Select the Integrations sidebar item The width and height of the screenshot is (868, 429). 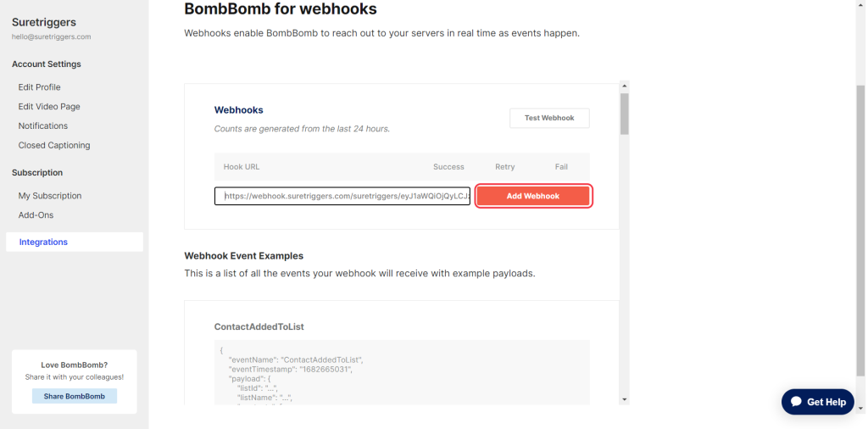[x=43, y=242]
